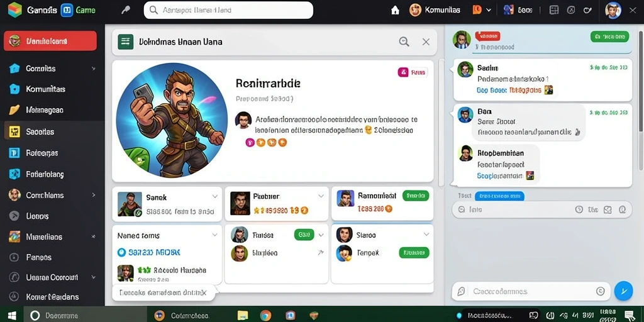Click the emoji icon in message box

(x=600, y=291)
